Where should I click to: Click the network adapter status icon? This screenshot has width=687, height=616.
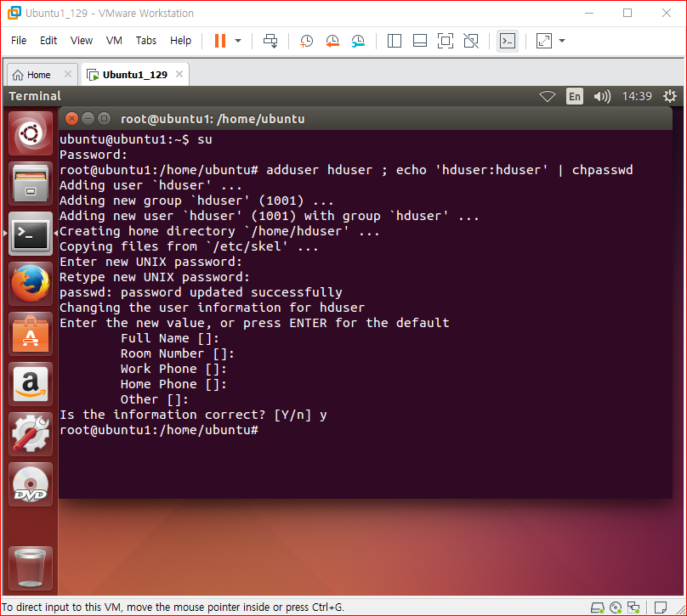(633, 608)
